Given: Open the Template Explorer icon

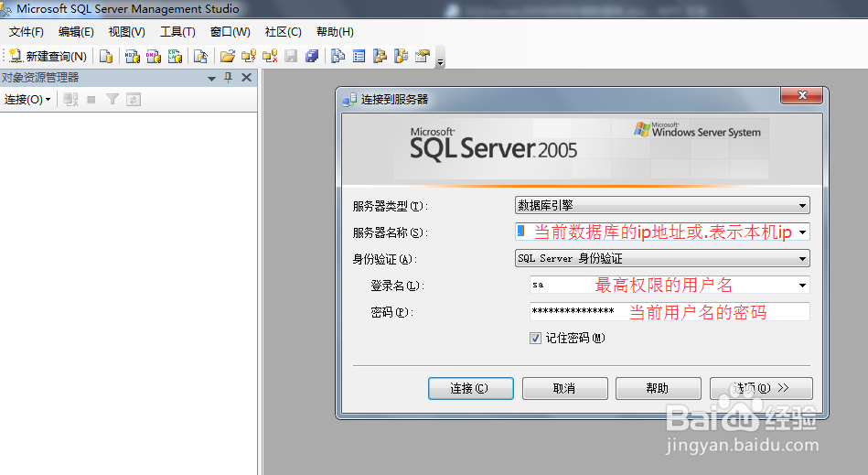Looking at the screenshot, I should point(402,56).
